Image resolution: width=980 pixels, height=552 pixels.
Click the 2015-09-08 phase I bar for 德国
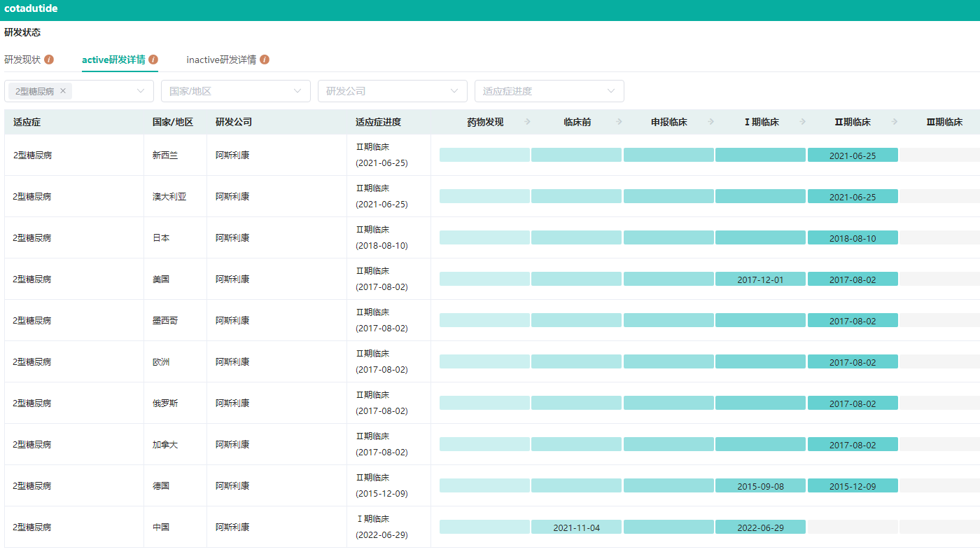760,486
